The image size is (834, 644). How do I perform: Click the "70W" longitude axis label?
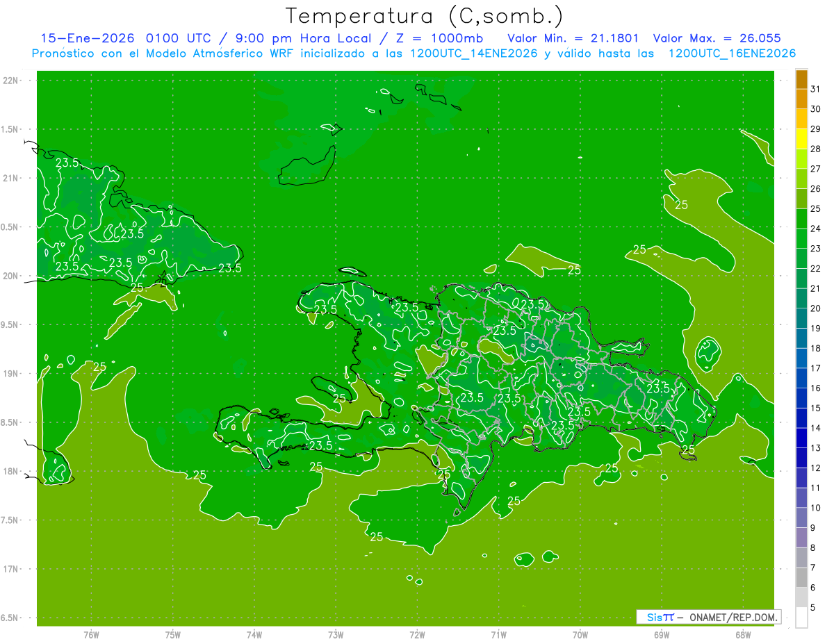click(580, 635)
